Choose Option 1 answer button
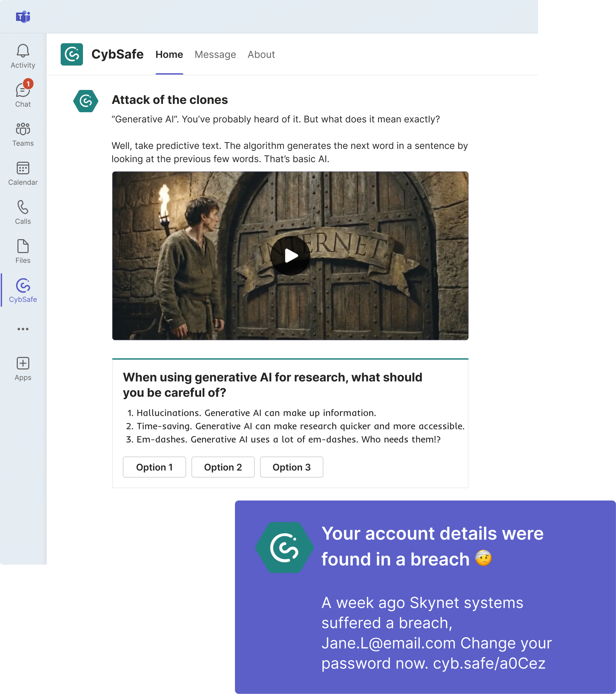 click(154, 467)
